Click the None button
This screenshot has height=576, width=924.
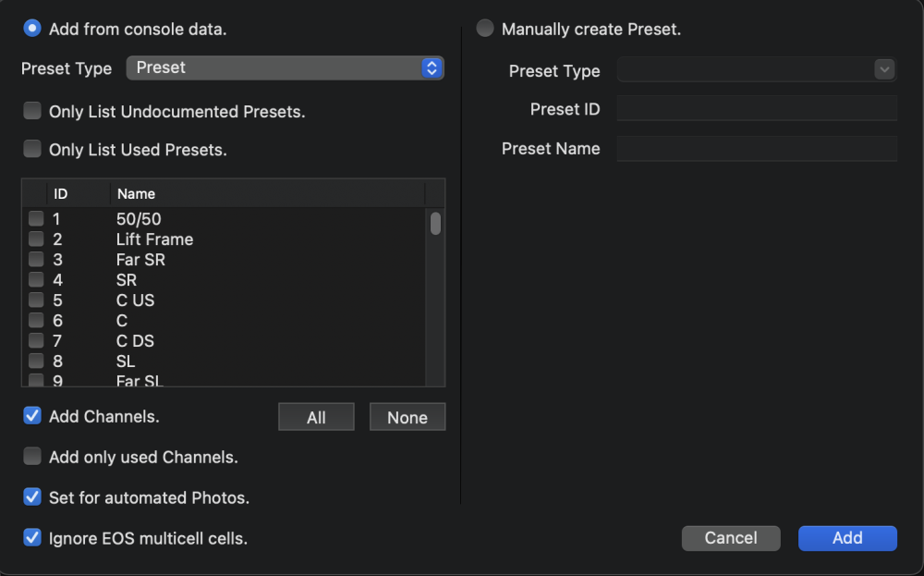click(x=407, y=416)
